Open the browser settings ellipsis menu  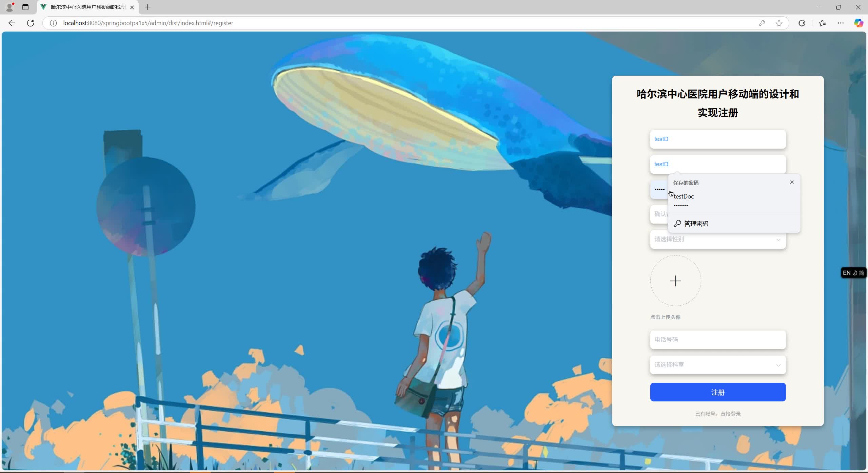coord(841,23)
